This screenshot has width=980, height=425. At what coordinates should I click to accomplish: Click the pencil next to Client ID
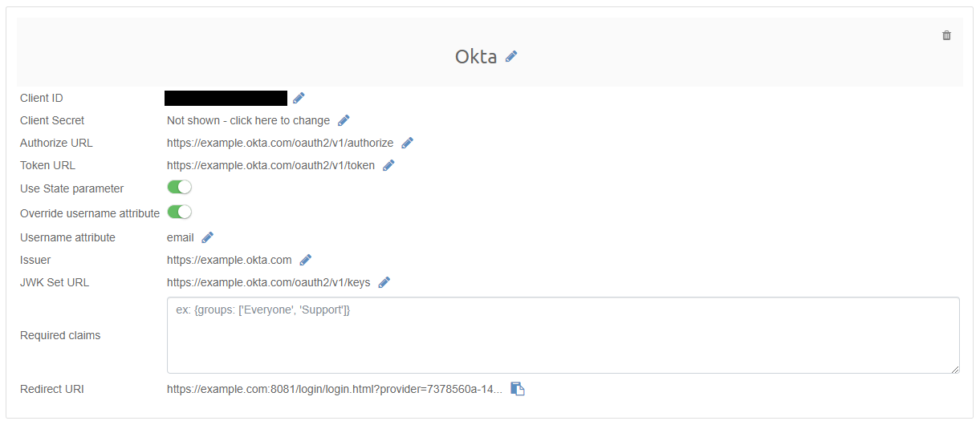(299, 98)
